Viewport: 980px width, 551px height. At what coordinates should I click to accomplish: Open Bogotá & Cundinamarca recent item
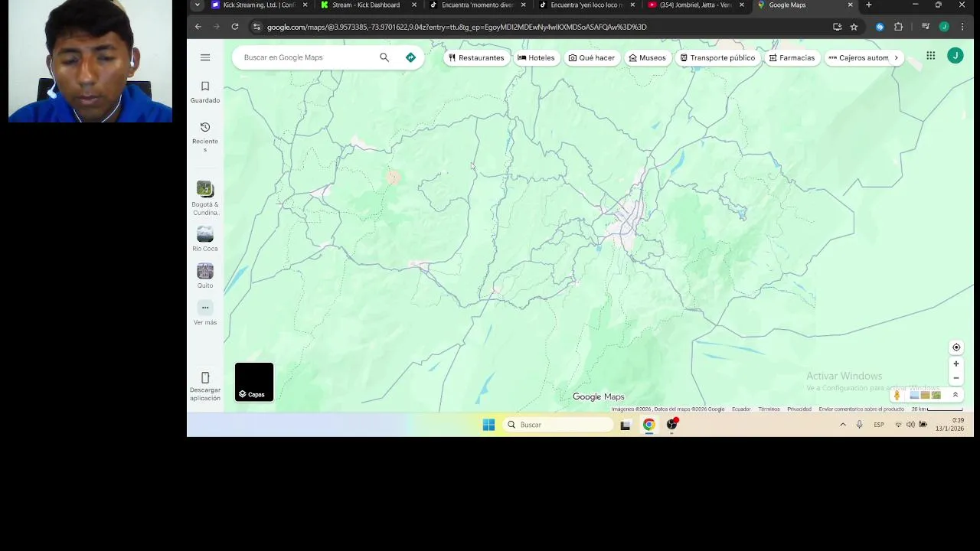pos(205,198)
